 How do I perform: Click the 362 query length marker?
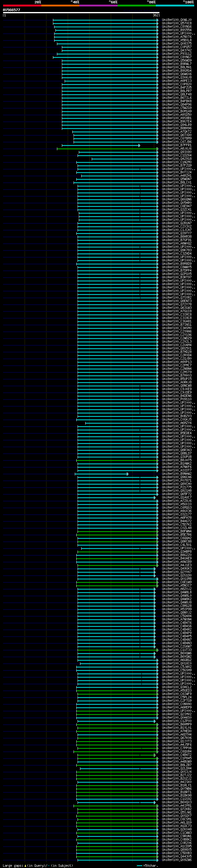[x=155, y=15]
